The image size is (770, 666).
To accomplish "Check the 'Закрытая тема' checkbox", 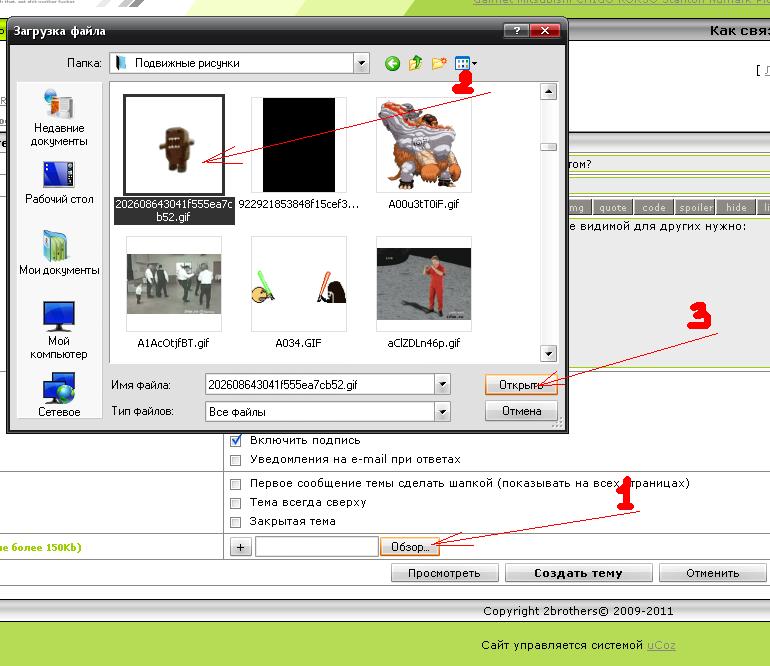I will coord(236,522).
